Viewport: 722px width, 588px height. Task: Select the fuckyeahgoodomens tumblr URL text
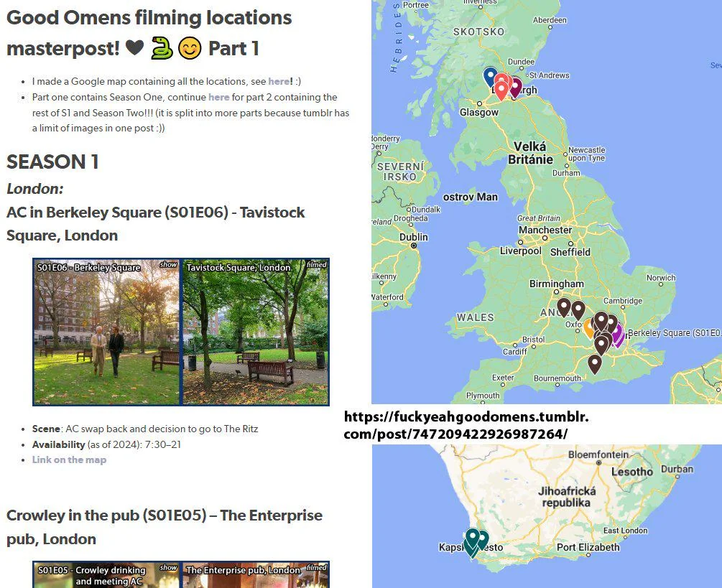click(467, 424)
